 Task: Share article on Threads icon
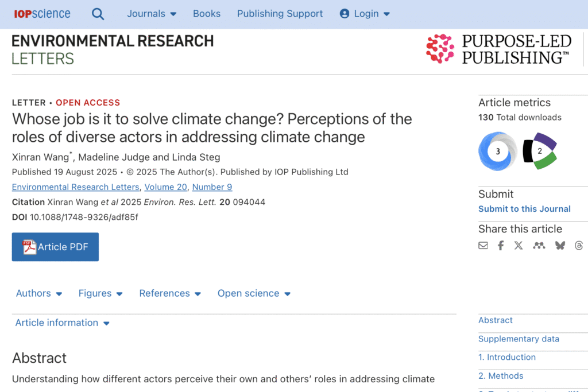coord(579,246)
